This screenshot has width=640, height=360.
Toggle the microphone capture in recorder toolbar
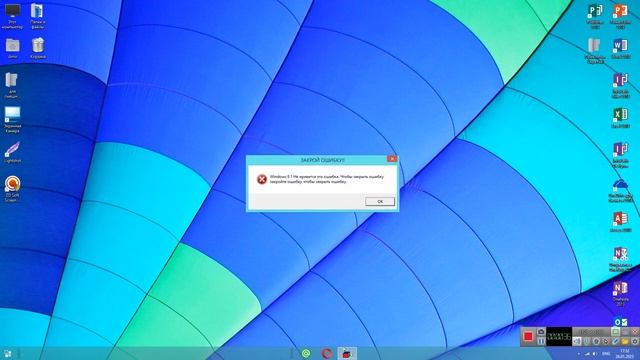(x=587, y=341)
